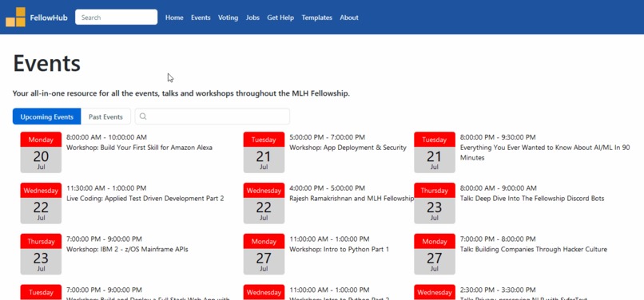Click the Tuesday 21 Jul calendar icon for App Deployment

tap(264, 152)
